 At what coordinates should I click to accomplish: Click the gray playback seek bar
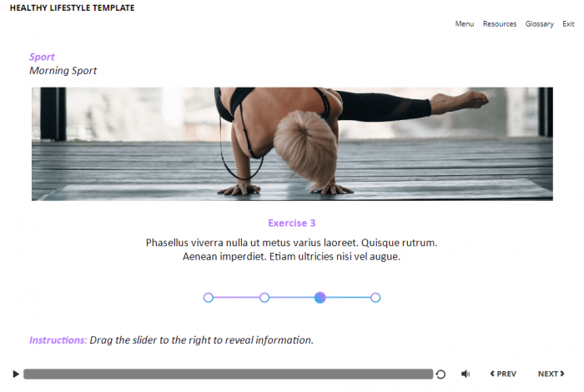point(228,374)
